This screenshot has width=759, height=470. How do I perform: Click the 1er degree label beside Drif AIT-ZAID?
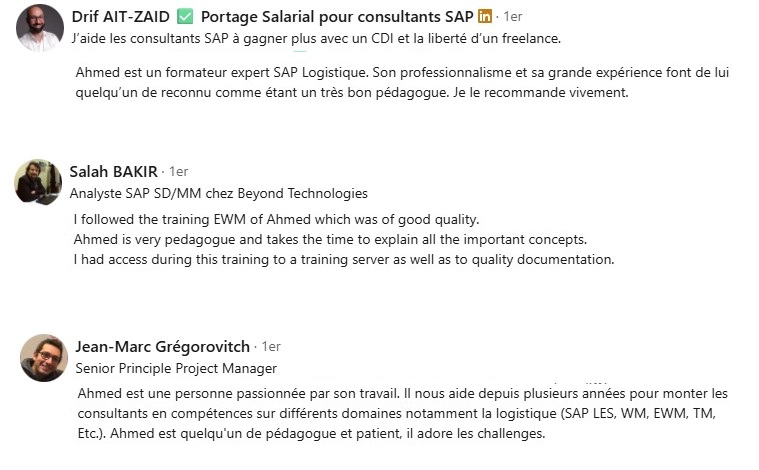[x=512, y=17]
